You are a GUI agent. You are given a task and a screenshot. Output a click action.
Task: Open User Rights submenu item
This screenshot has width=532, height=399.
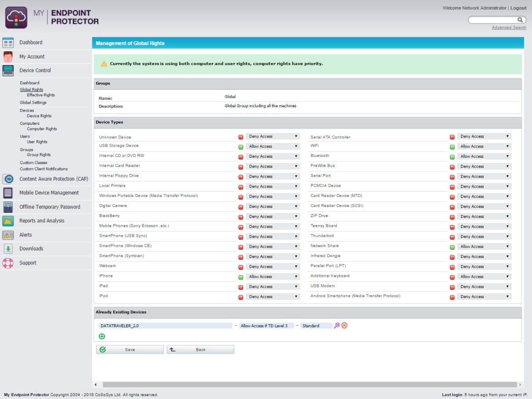point(37,142)
